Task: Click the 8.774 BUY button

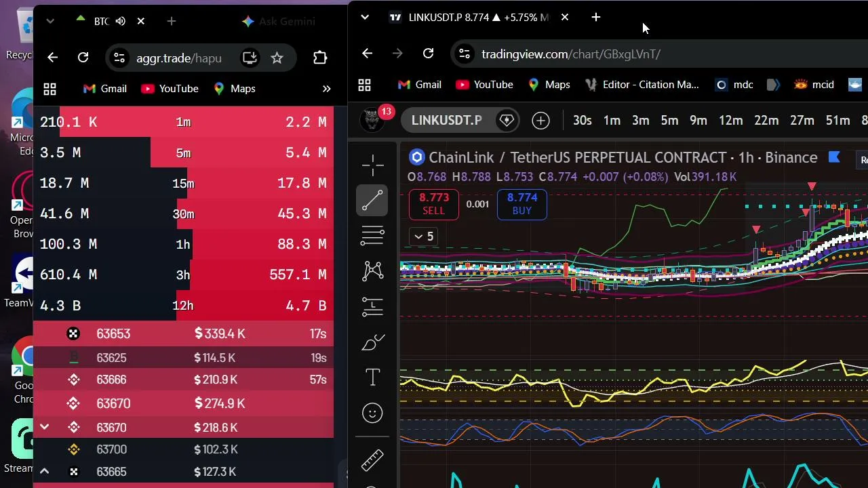Action: tap(522, 204)
